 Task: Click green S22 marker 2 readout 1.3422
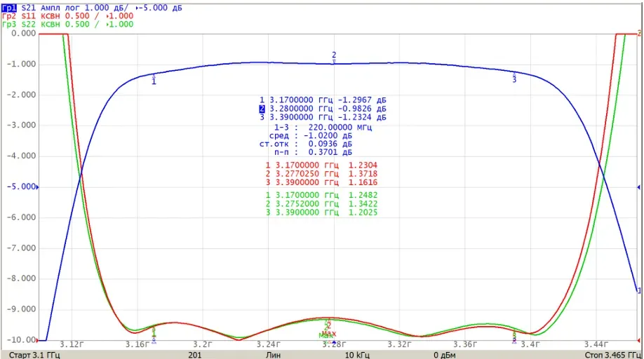click(363, 204)
